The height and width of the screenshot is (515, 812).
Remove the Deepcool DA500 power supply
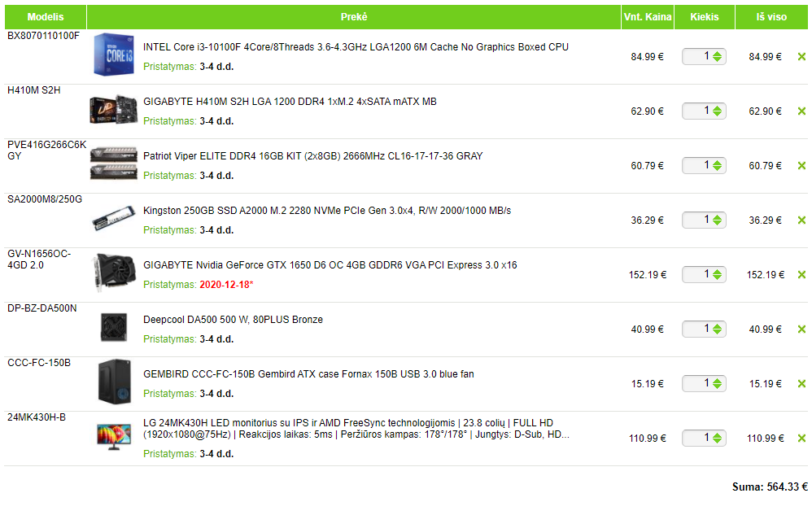pyautogui.click(x=801, y=330)
